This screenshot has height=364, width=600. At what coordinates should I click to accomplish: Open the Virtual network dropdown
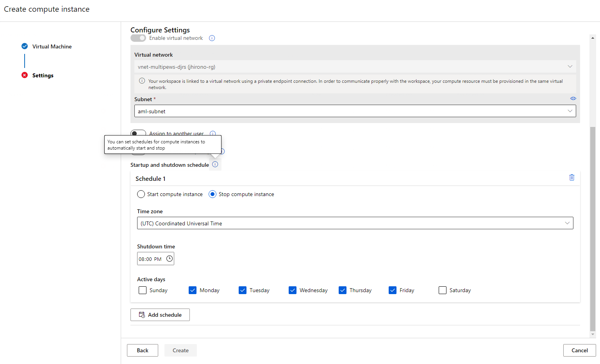[x=570, y=66]
